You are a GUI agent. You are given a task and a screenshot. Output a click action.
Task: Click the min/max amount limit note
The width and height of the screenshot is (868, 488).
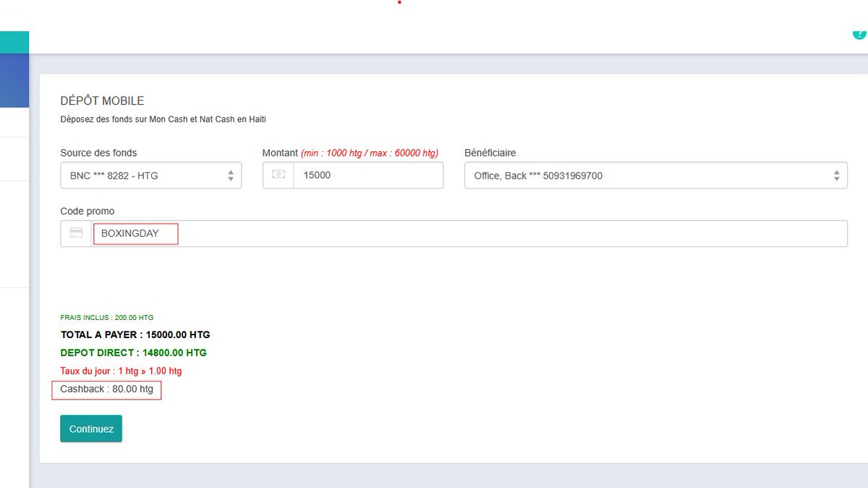(370, 153)
